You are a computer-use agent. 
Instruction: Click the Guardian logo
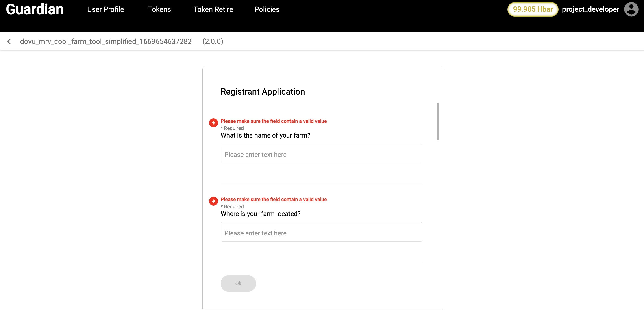(35, 9)
